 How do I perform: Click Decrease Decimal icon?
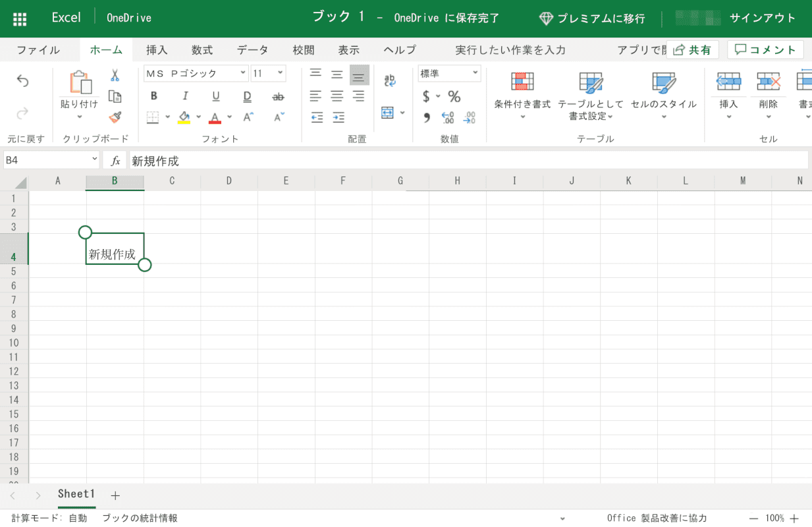click(x=469, y=117)
